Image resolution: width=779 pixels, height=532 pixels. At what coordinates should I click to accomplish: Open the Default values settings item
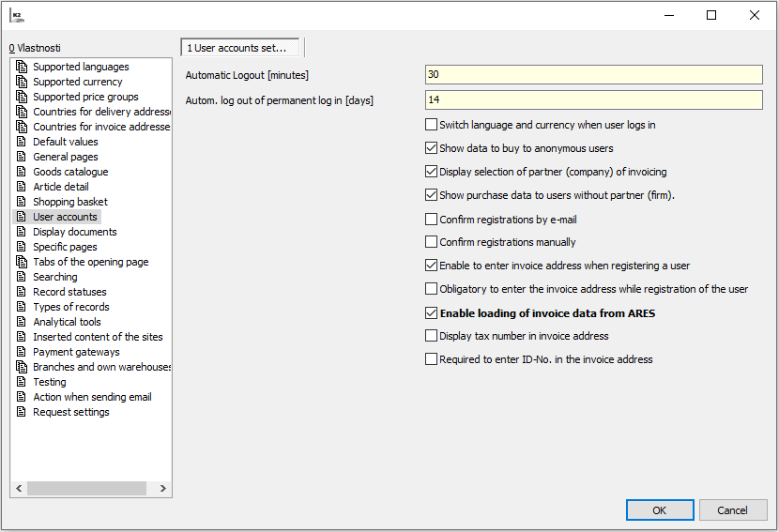coord(65,142)
